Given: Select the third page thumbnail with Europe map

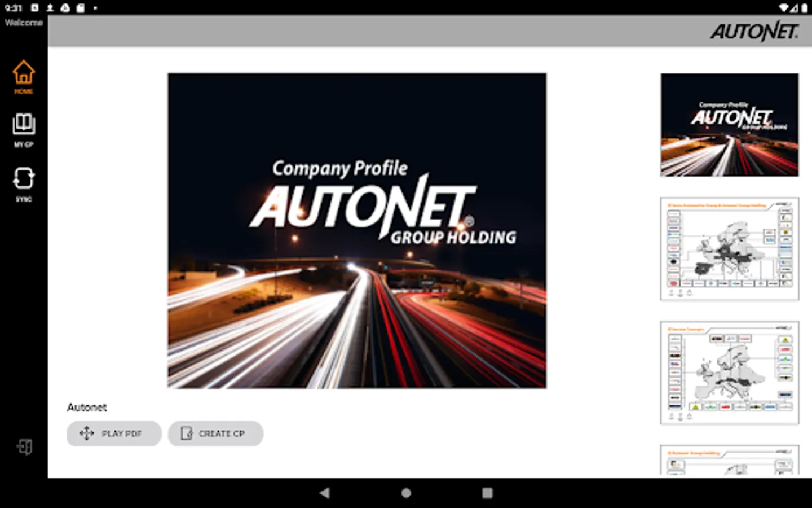Looking at the screenshot, I should coord(730,373).
